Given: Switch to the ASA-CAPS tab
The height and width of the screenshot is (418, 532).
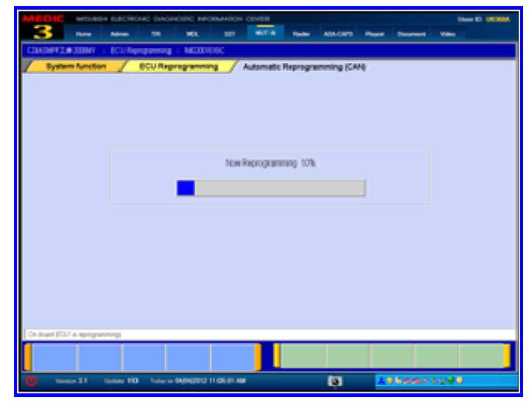Looking at the screenshot, I should 335,34.
